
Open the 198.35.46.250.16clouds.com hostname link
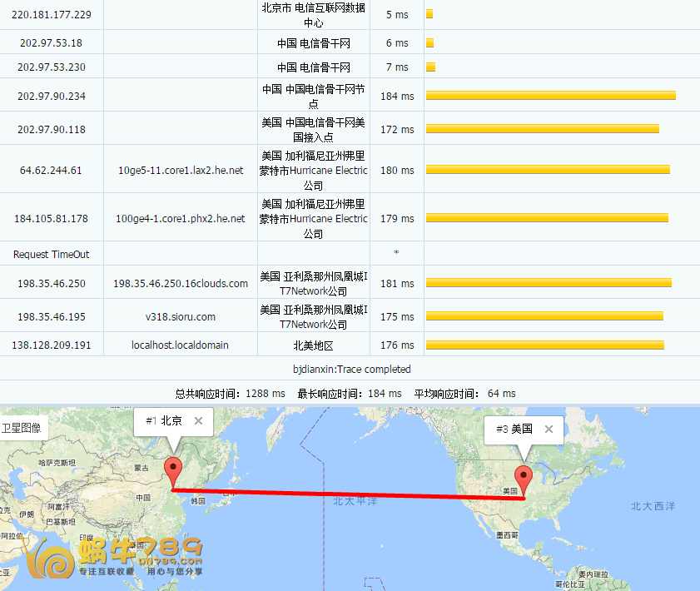pyautogui.click(x=180, y=283)
